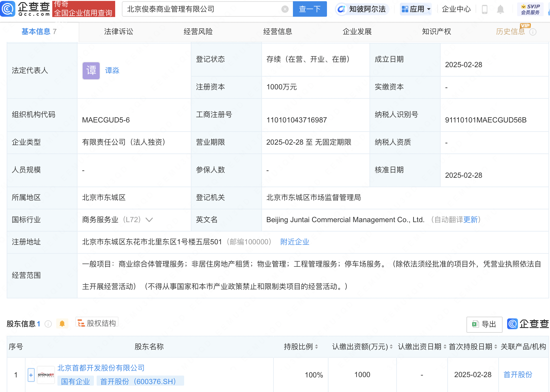Open the mobile app phone icon

coord(485,9)
